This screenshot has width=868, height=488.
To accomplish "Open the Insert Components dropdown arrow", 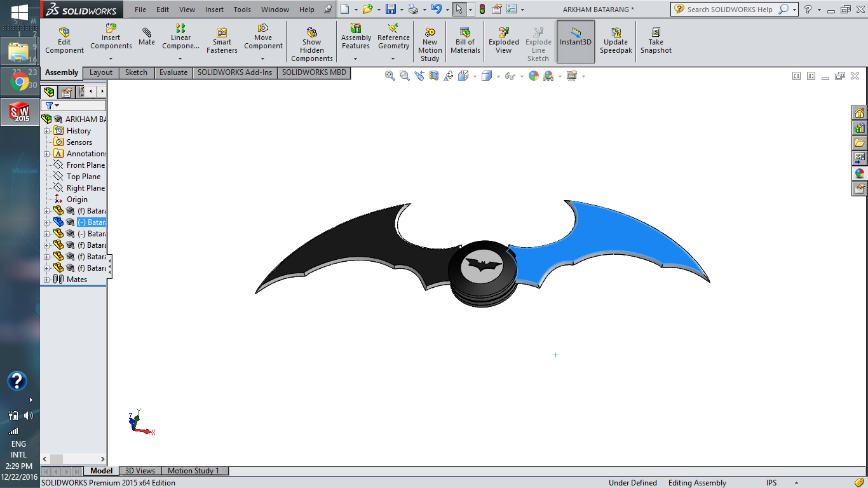I will tap(111, 58).
